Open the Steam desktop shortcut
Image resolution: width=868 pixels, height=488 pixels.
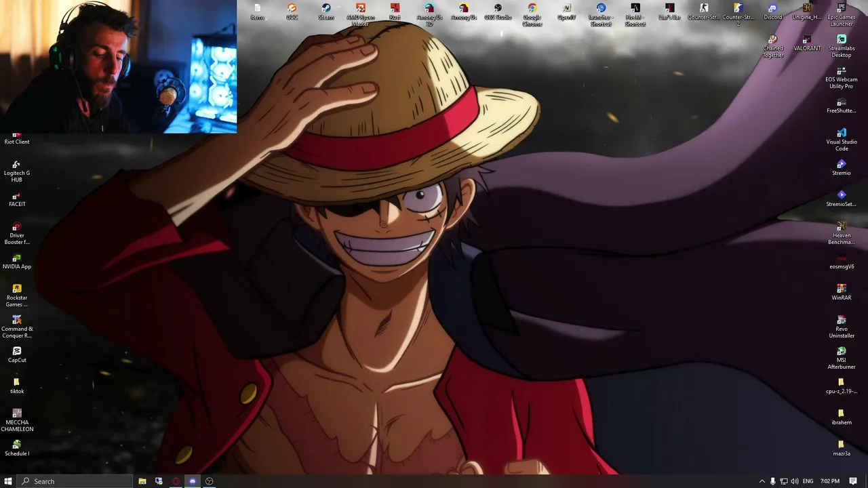point(326,12)
